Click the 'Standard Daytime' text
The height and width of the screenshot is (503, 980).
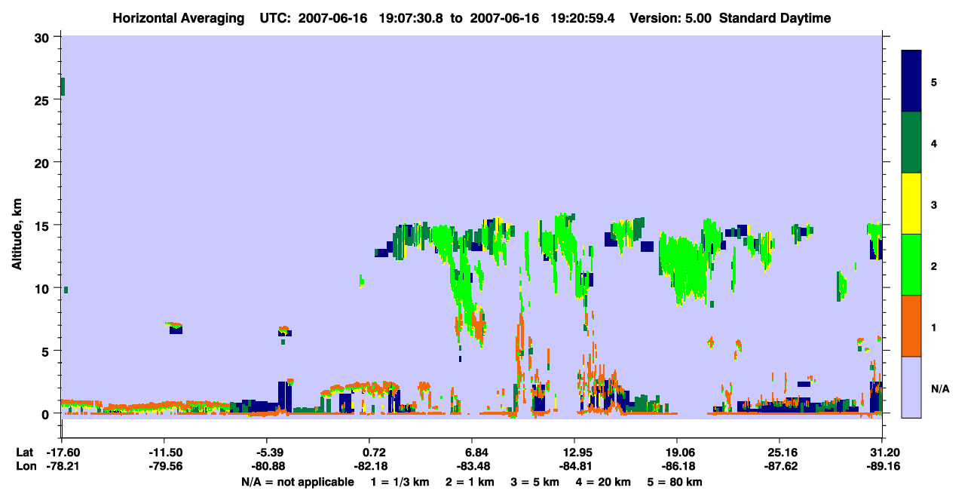(x=775, y=18)
